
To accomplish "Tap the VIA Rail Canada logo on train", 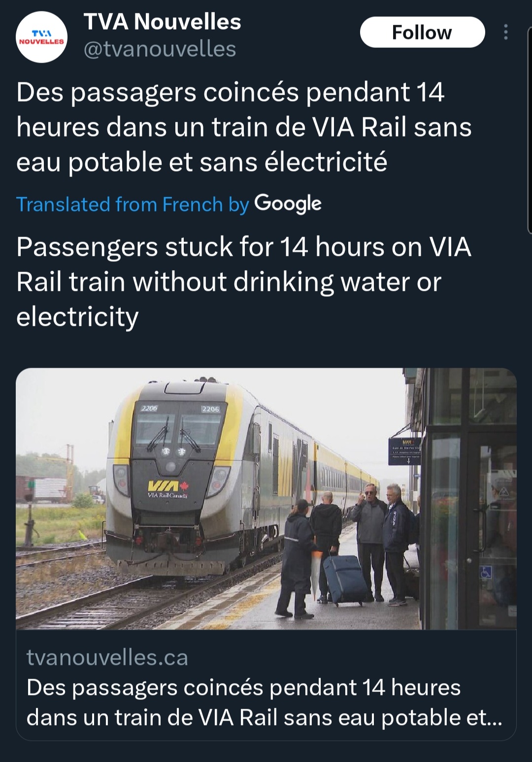I will click(x=168, y=489).
